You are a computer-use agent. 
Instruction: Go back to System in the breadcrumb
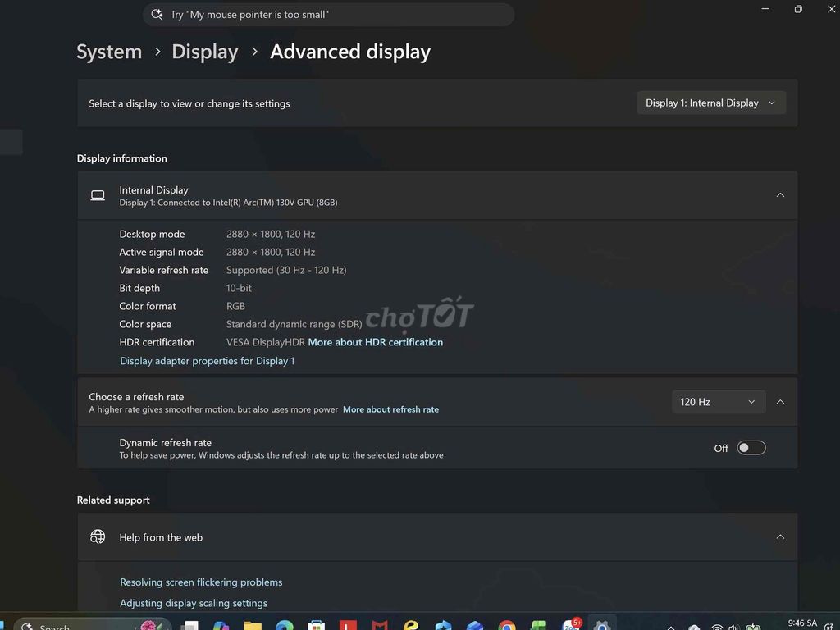(109, 52)
